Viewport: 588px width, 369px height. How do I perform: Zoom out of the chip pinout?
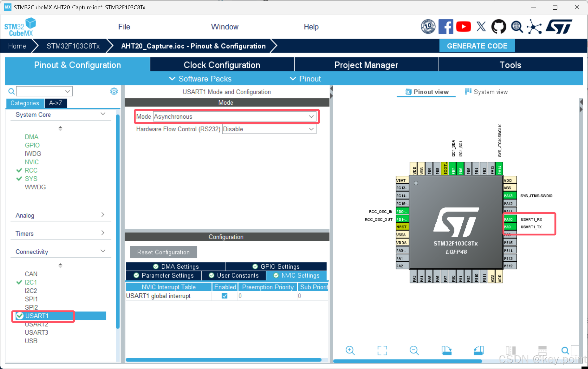tap(414, 350)
